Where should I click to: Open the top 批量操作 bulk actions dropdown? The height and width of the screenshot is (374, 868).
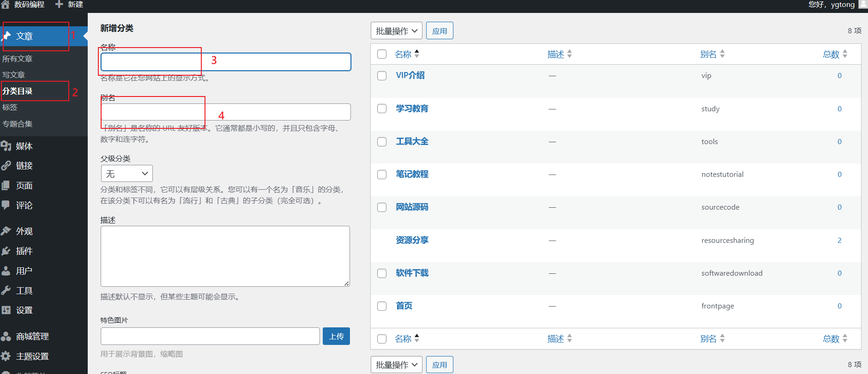(x=396, y=31)
